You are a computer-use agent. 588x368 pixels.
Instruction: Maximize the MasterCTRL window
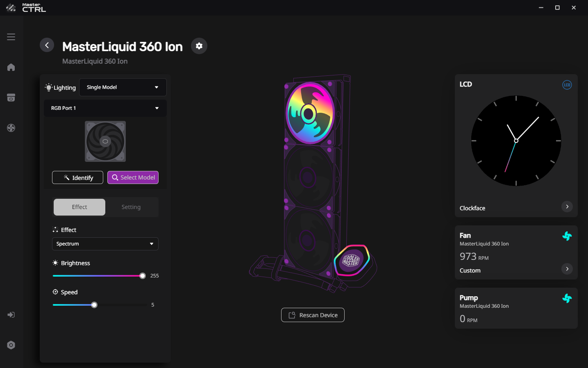(x=557, y=8)
